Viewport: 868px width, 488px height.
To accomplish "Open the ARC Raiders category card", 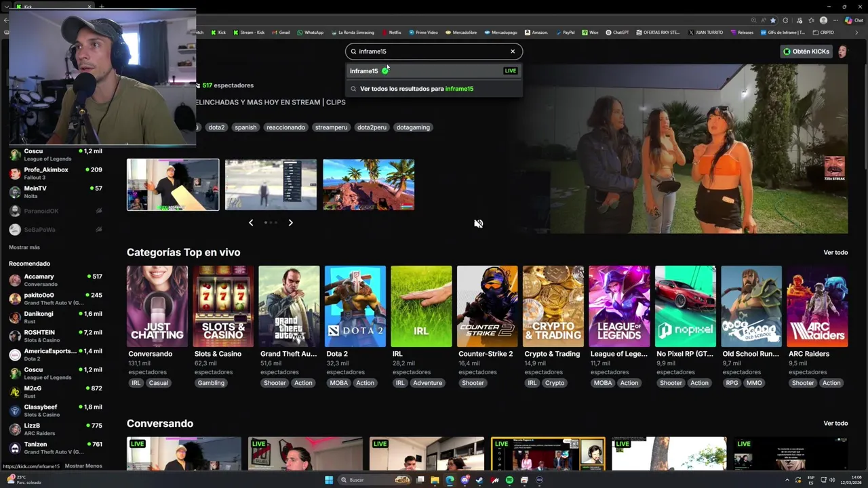I will pos(818,306).
